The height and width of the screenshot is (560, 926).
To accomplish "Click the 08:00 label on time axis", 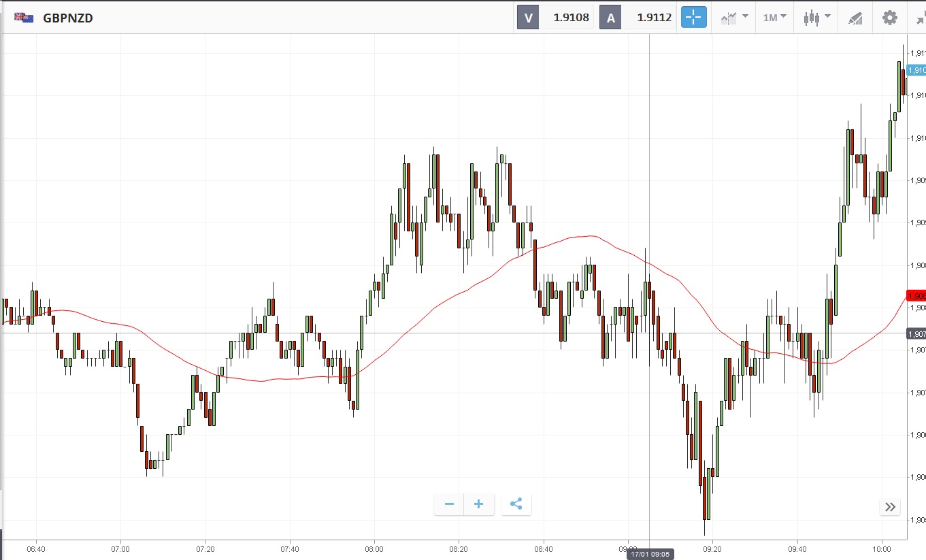I will click(x=374, y=548).
